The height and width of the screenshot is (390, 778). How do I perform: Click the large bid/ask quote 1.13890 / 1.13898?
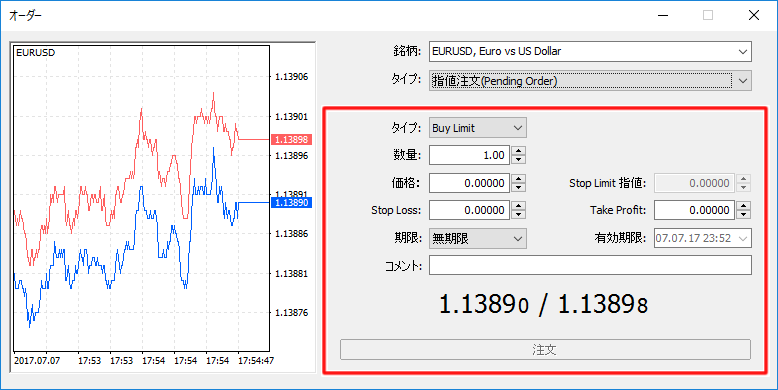coord(544,305)
